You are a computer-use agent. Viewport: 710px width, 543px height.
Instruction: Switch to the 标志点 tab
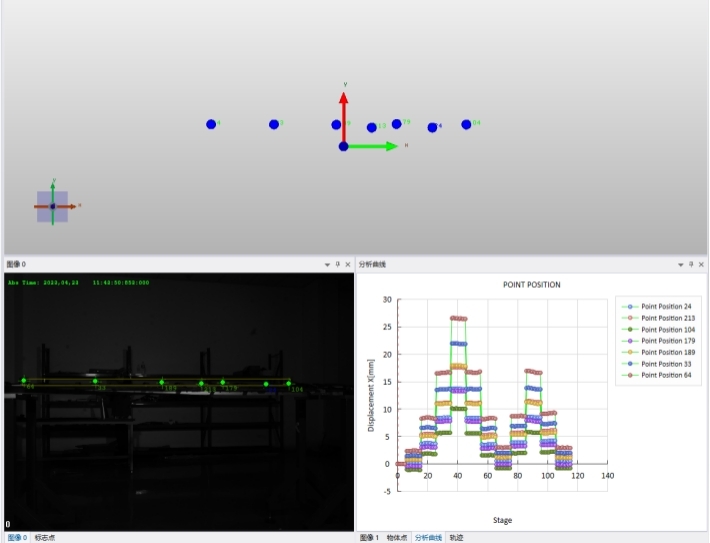(x=45, y=538)
